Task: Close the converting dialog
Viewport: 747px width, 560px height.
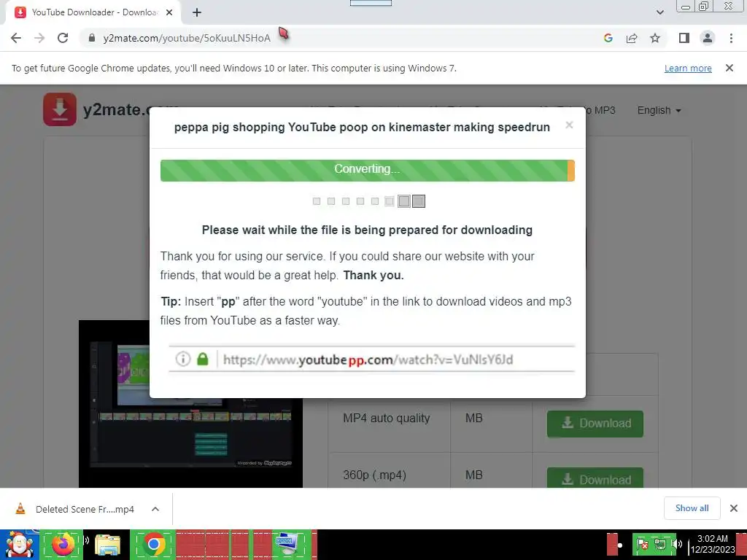Action: point(569,125)
